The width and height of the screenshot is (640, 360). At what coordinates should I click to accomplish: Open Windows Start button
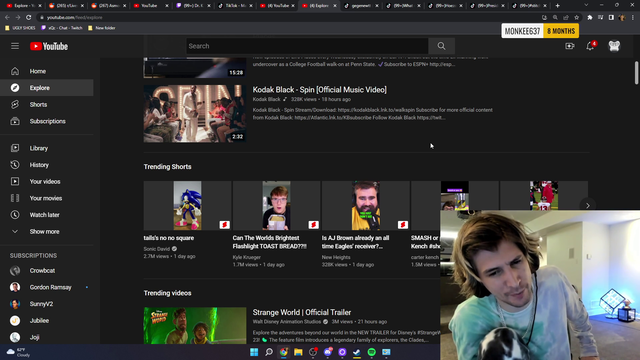pos(254,352)
